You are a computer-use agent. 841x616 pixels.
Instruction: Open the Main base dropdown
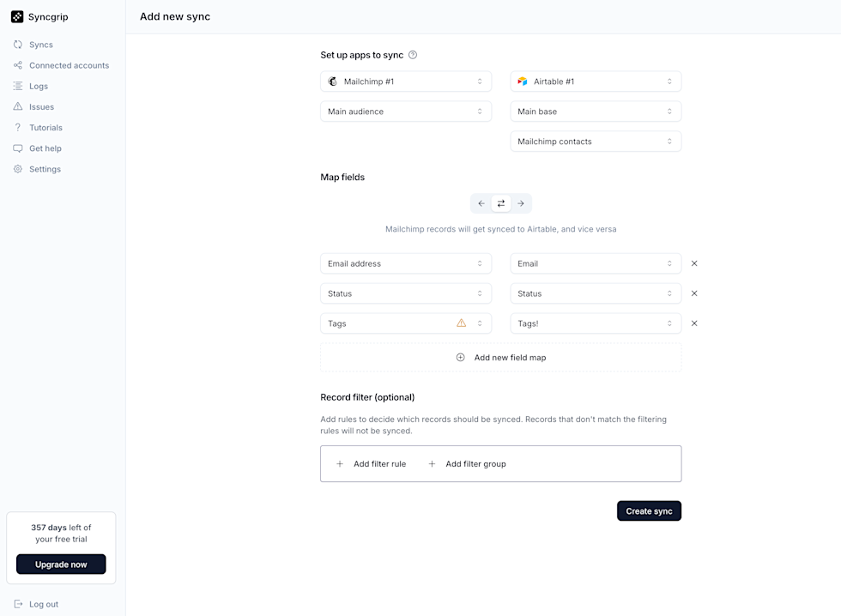[596, 111]
